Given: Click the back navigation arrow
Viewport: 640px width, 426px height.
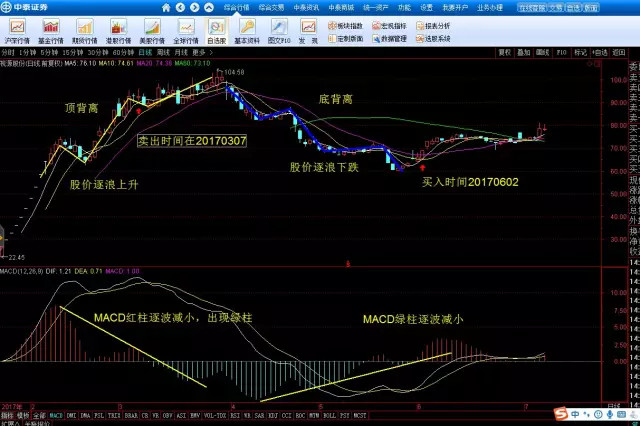Looking at the screenshot, I should [x=180, y=7].
